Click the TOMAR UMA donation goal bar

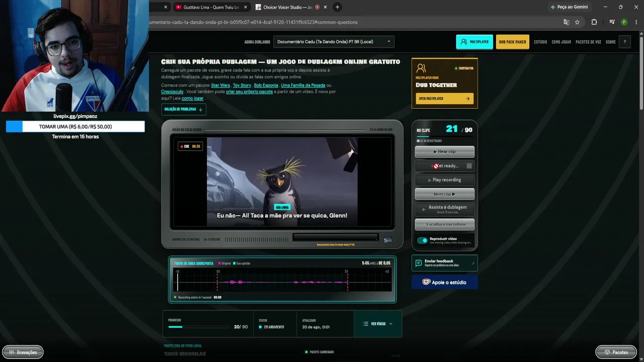tap(75, 127)
